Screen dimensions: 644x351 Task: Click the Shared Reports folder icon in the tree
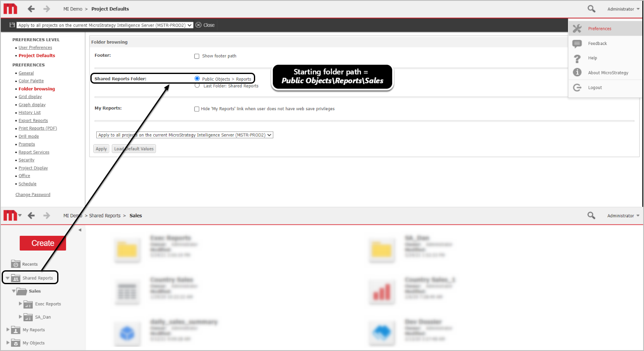16,278
